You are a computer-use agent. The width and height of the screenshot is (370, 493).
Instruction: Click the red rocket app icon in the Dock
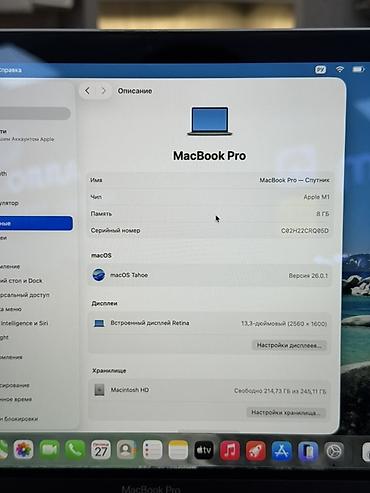[256, 451]
